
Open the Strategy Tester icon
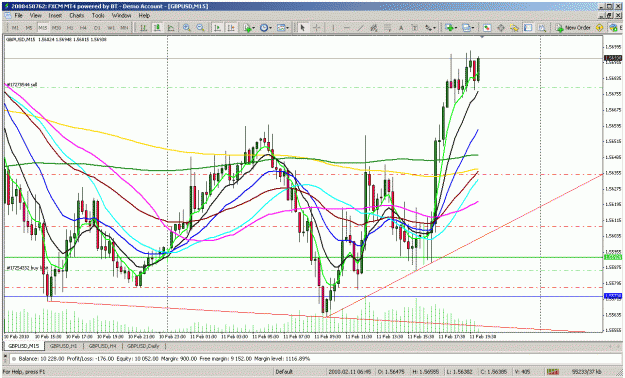click(542, 28)
